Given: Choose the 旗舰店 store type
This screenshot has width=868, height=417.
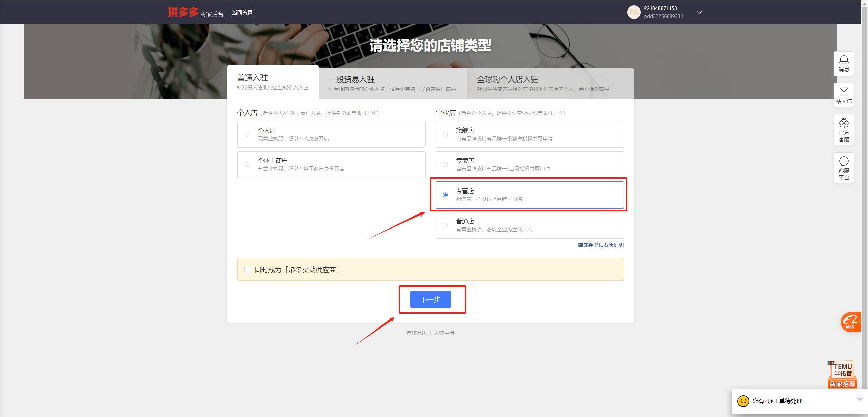Looking at the screenshot, I should [x=446, y=134].
